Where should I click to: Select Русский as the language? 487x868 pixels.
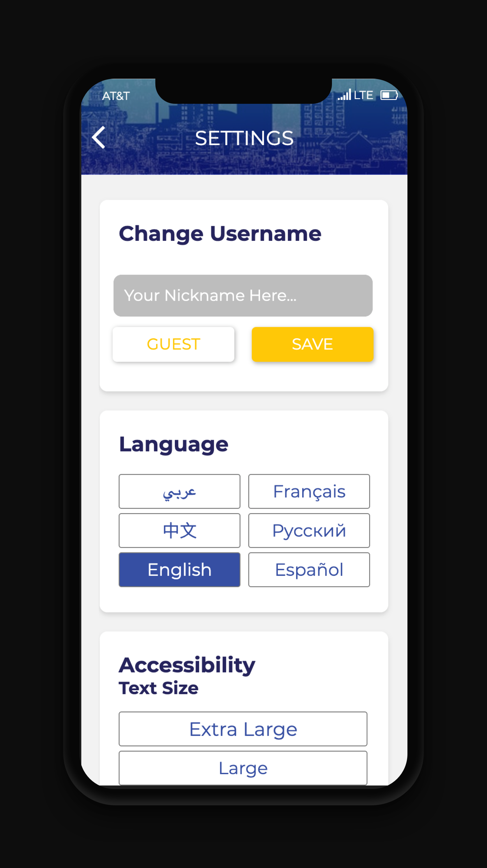(309, 530)
